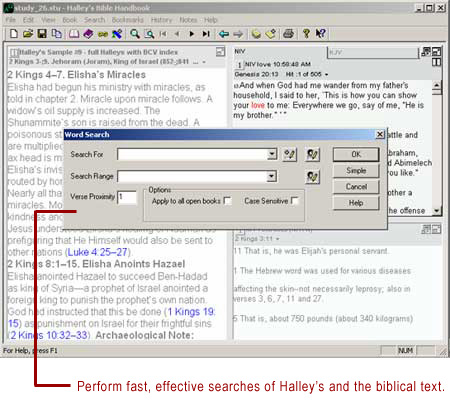Activate the What's This help pointer icon
Image resolution: width=450 pixels, height=400 pixels.
point(320,34)
